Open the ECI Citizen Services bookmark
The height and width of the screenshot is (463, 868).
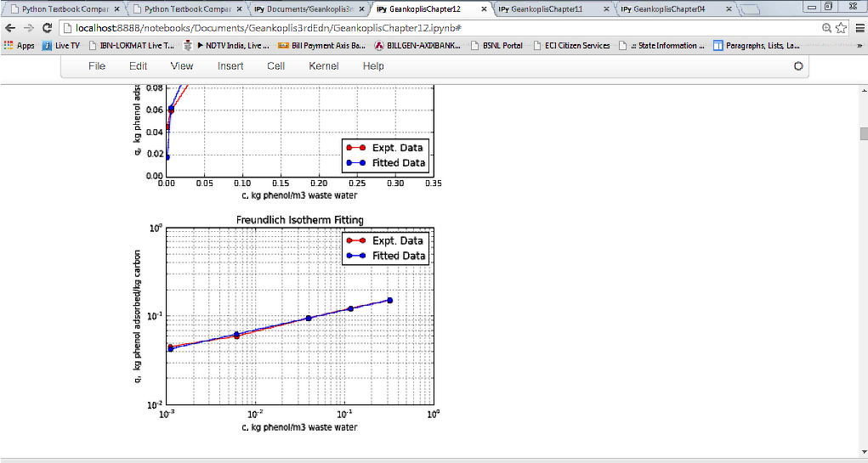577,46
